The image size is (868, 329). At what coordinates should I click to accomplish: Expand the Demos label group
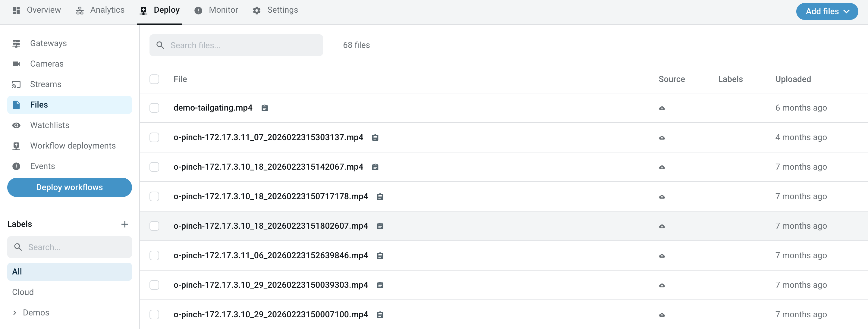click(14, 312)
